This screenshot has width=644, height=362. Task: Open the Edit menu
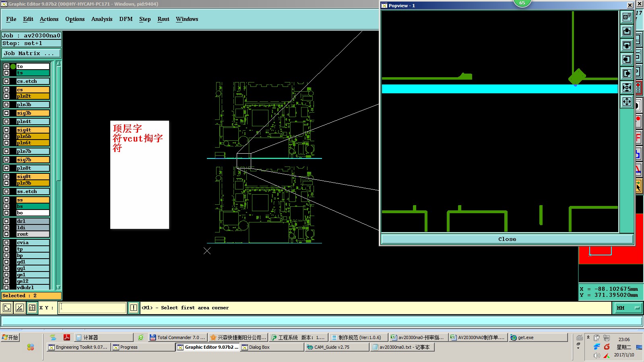tap(28, 19)
